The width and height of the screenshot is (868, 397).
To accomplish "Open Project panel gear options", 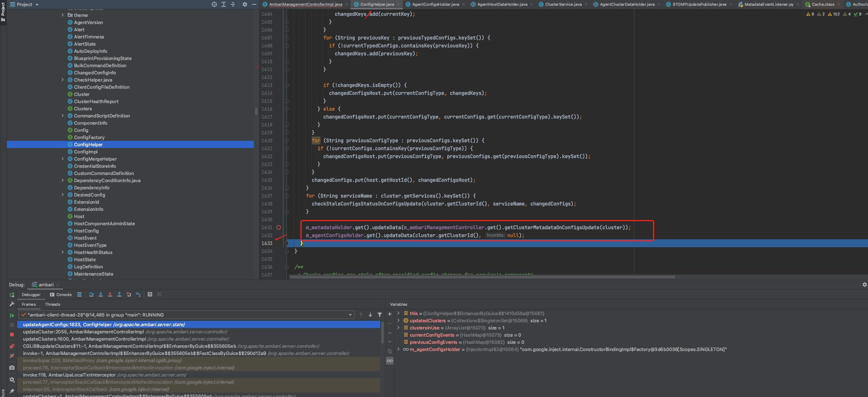I will [245, 4].
